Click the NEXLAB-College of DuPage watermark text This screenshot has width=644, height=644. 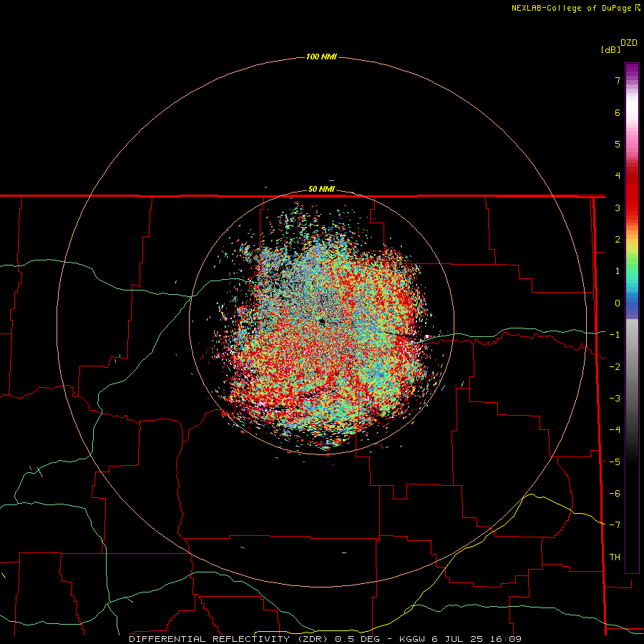click(x=575, y=8)
